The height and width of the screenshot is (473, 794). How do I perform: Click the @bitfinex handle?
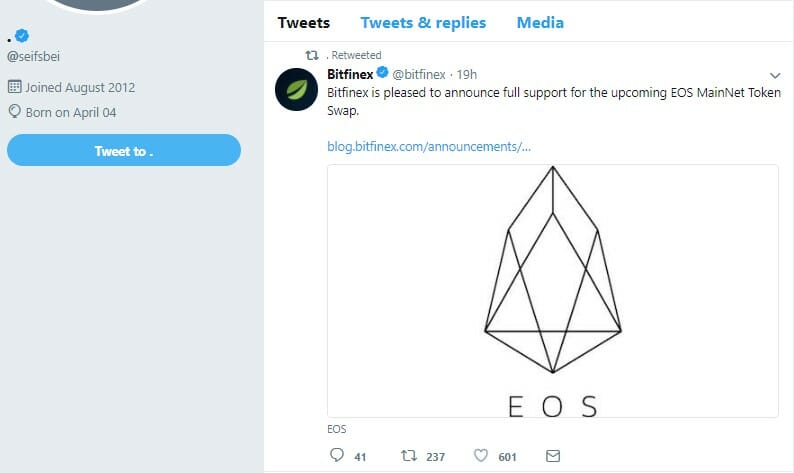click(419, 75)
